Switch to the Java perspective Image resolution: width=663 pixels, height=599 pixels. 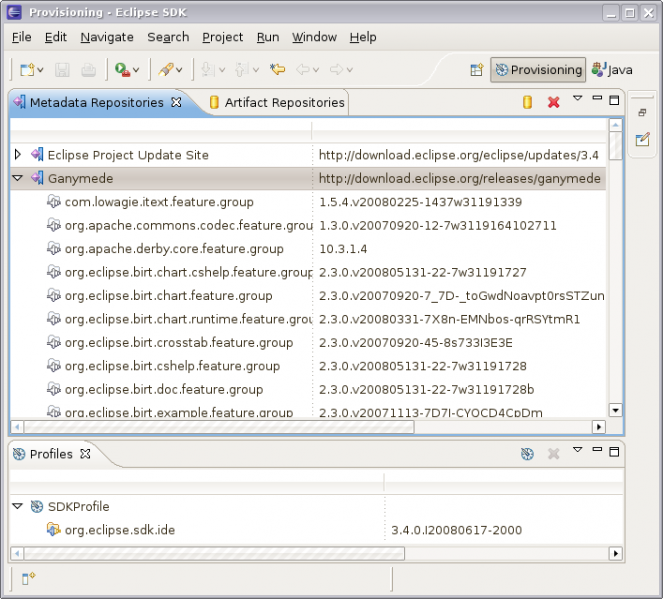pyautogui.click(x=612, y=70)
